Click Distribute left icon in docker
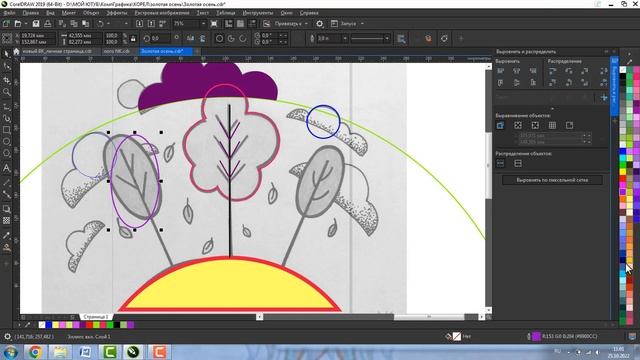Screen dimensions: 640x360 (x=553, y=71)
